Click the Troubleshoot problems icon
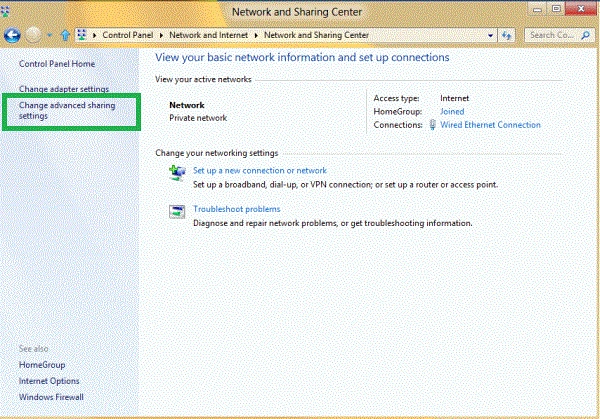 (x=177, y=211)
